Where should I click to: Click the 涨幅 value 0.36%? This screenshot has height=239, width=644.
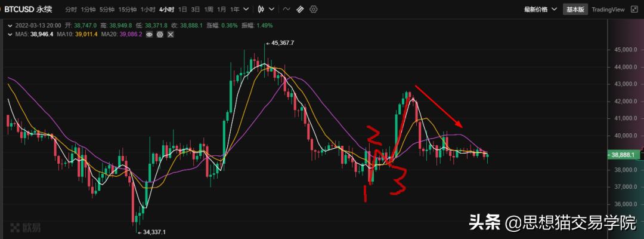tap(230, 26)
